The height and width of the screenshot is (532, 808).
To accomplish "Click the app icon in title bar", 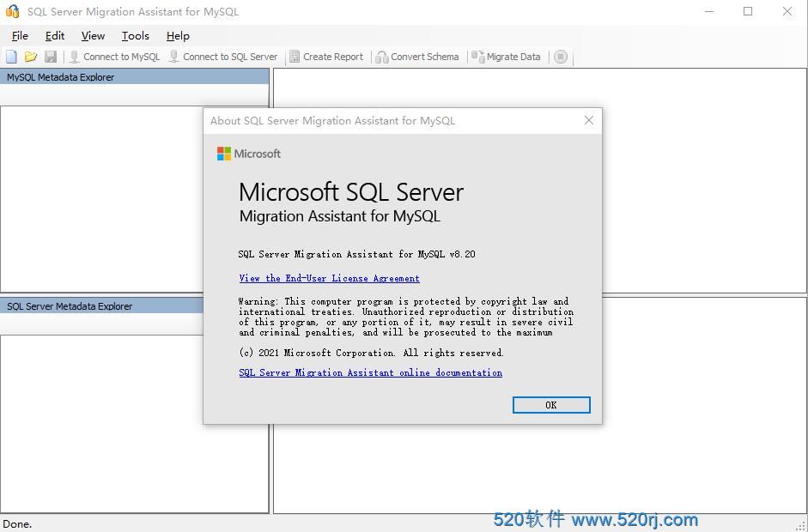I will [12, 11].
